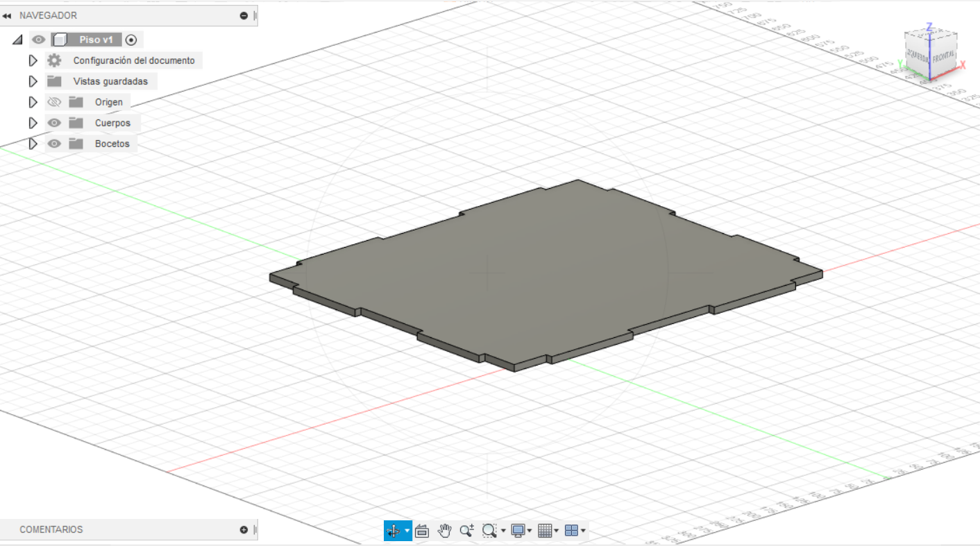Activate the Look At tool
The height and width of the screenshot is (546, 980).
pos(422,531)
